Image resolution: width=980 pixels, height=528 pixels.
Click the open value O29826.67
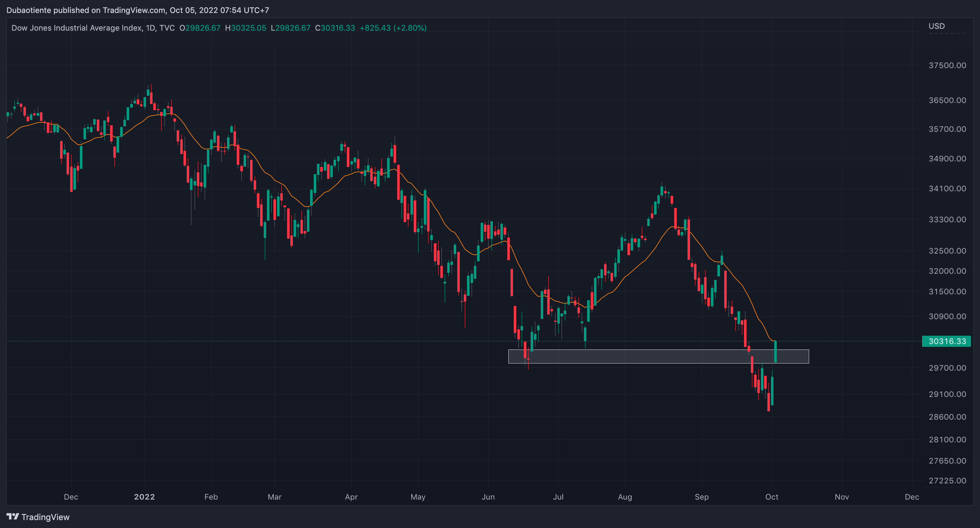click(x=200, y=28)
